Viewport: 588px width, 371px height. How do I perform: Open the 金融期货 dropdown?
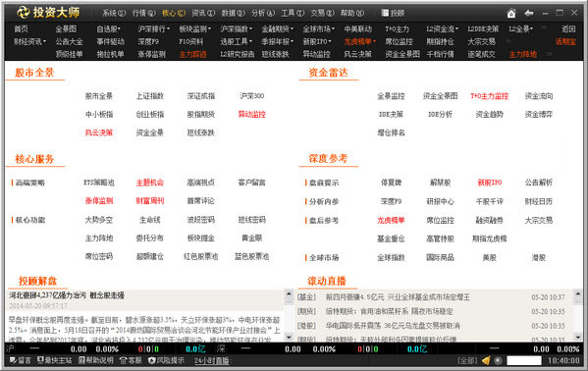(x=278, y=28)
